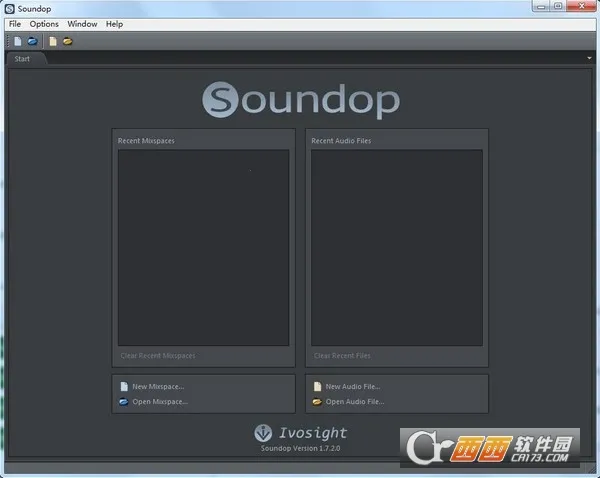Click Clear Recent Files
This screenshot has height=478, width=600.
342,356
